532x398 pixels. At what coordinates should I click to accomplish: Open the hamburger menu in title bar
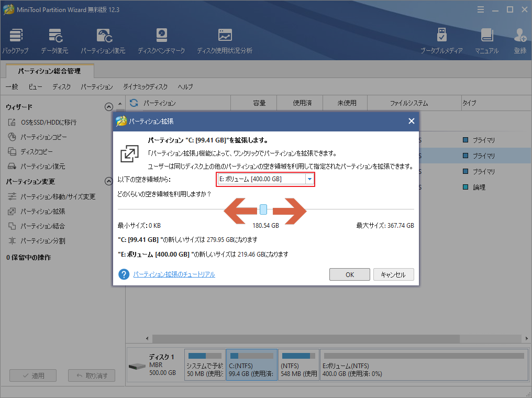coord(481,9)
